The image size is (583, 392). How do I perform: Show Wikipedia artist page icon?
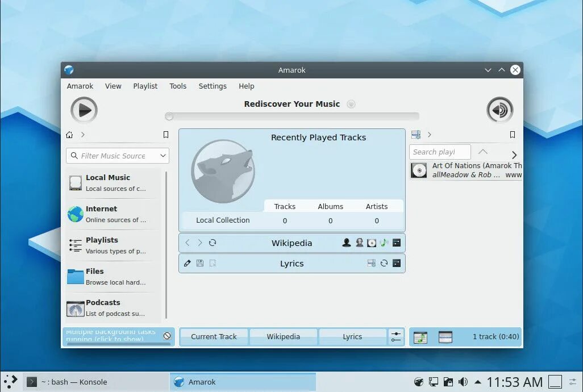347,243
